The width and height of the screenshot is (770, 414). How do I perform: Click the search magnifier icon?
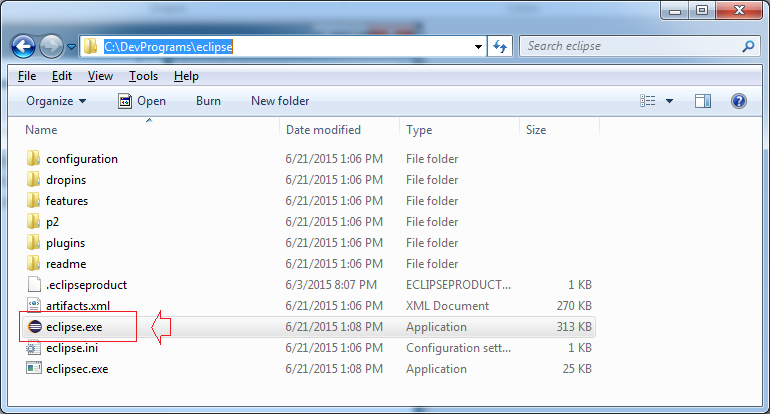tap(748, 46)
